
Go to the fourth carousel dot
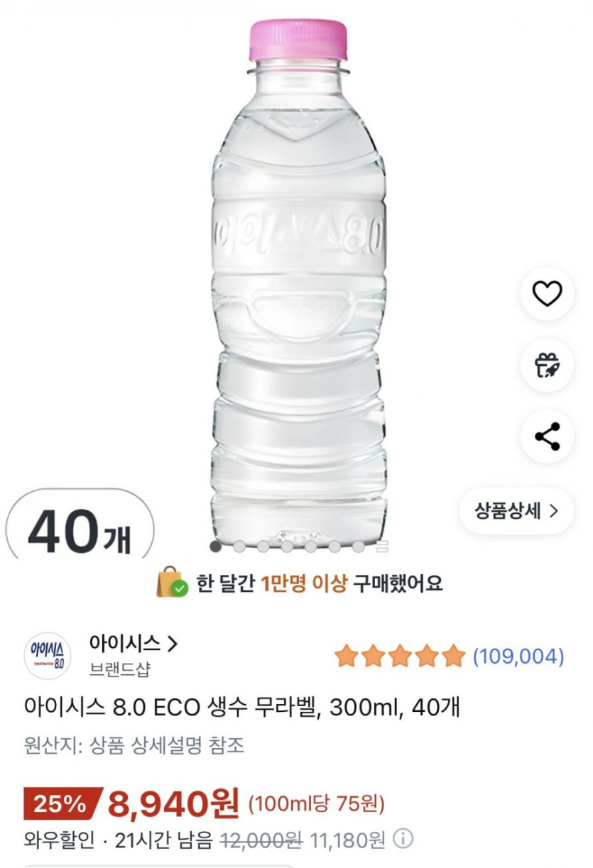[287, 546]
